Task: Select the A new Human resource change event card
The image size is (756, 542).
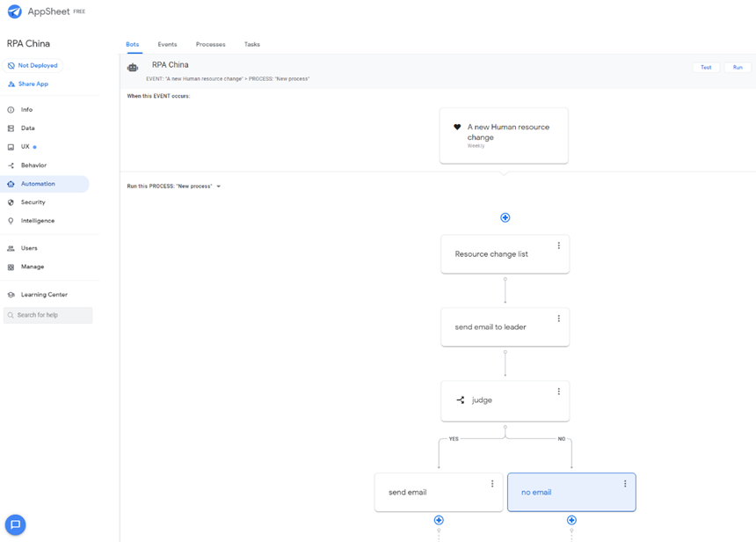Action: [504, 135]
